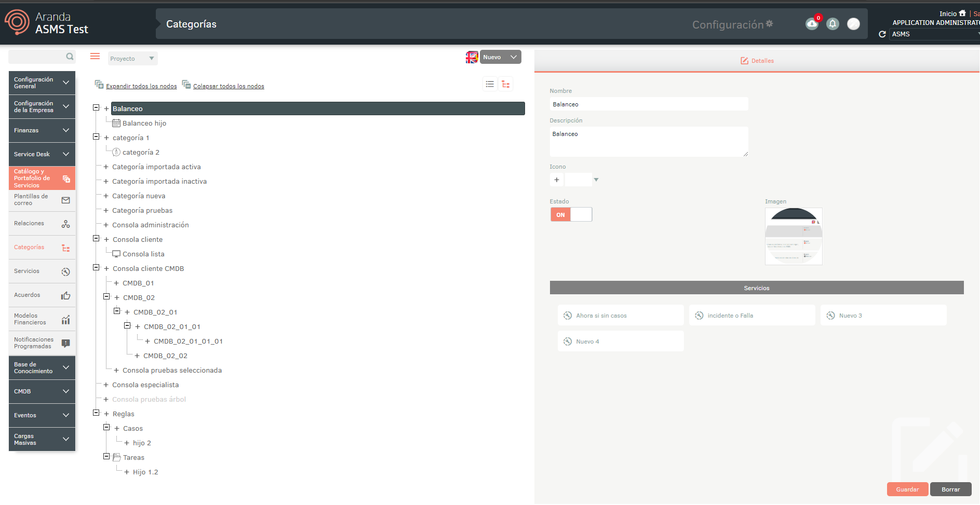Collapse the Consola cliente CMDB node
The height and width of the screenshot is (505, 980).
click(x=96, y=267)
